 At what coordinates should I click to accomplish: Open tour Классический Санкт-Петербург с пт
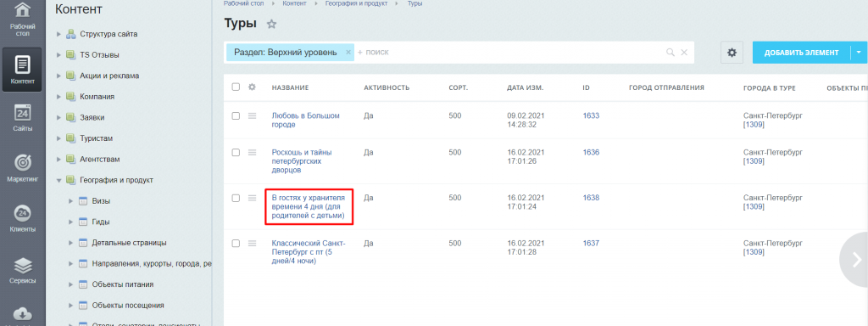pyautogui.click(x=309, y=251)
